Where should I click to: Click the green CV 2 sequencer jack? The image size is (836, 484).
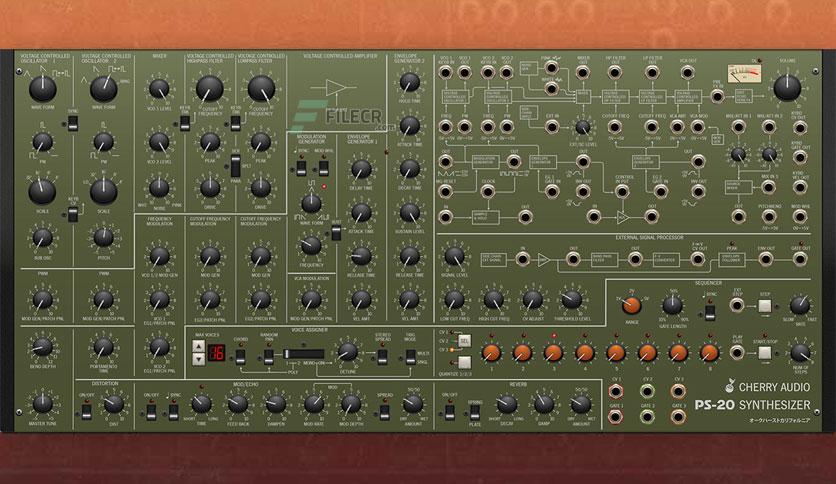647,392
